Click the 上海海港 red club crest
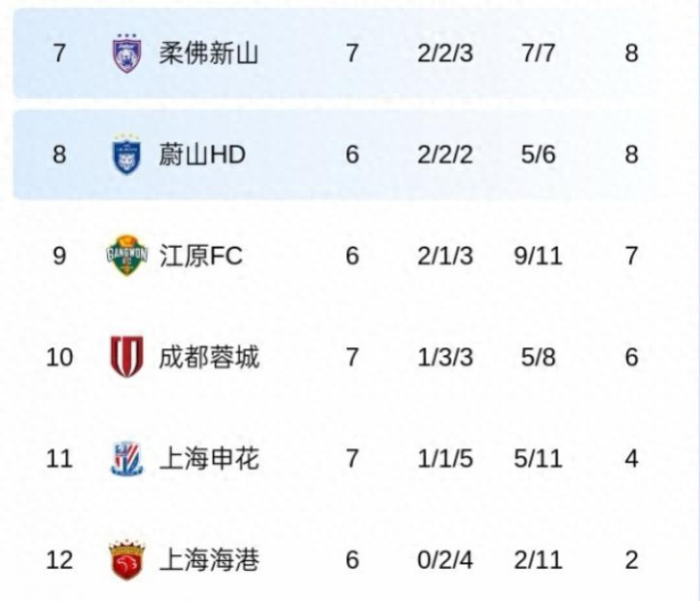700x601 pixels. tap(127, 560)
